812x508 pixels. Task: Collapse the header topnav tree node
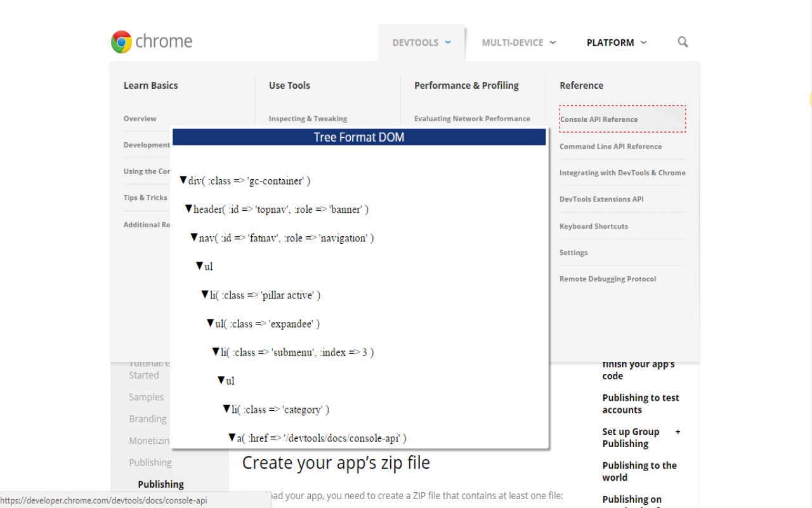188,210
